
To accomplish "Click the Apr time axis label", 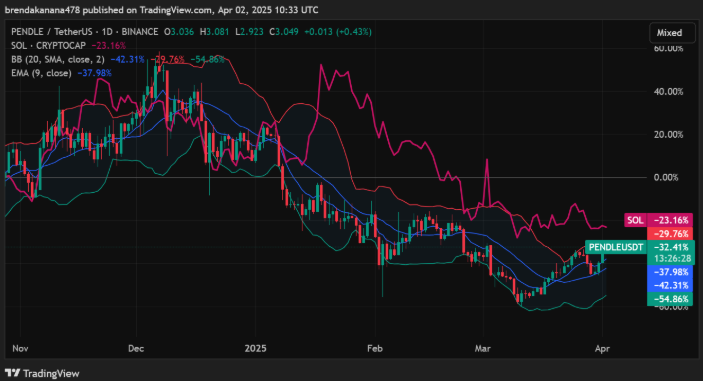I will click(x=602, y=348).
